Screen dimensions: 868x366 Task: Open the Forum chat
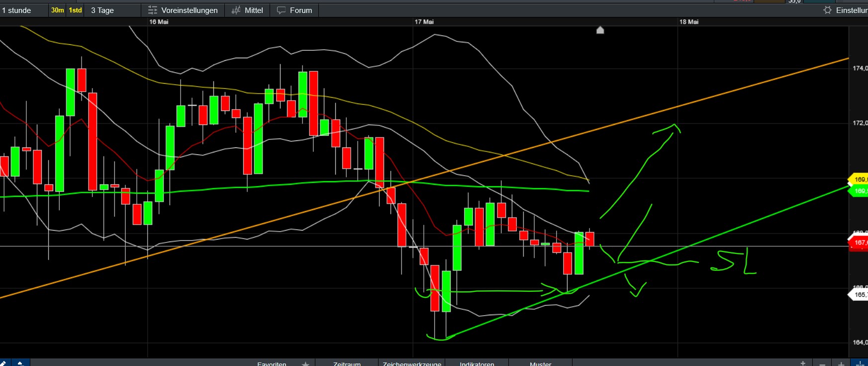(x=294, y=10)
